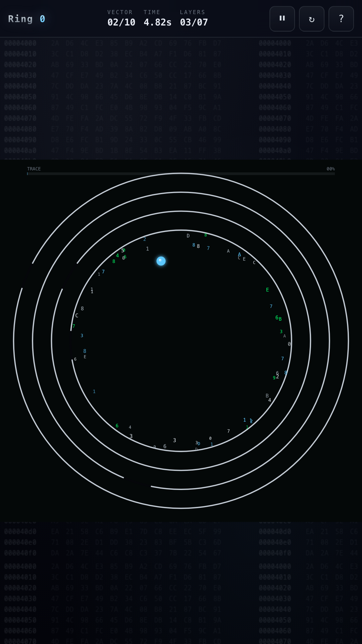The width and height of the screenshot is (362, 644).
Task: Click hex address 00004000 at top left
Action: pos(20,43)
